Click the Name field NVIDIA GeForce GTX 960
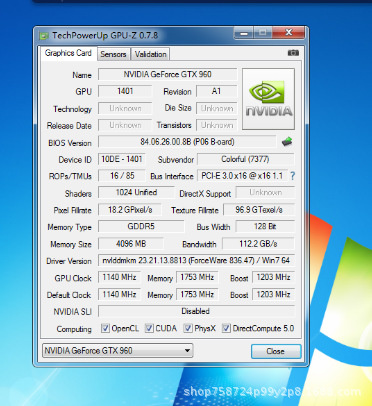Image resolution: width=372 pixels, height=406 pixels. [x=168, y=74]
